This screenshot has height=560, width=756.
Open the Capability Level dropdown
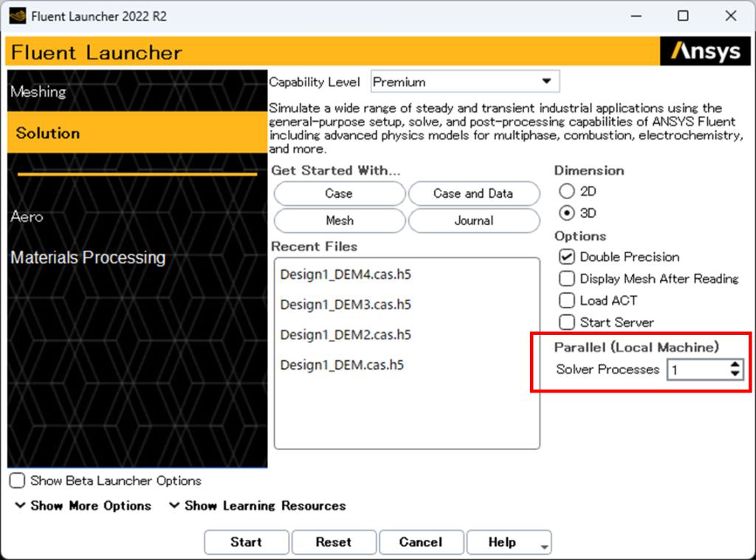click(465, 81)
